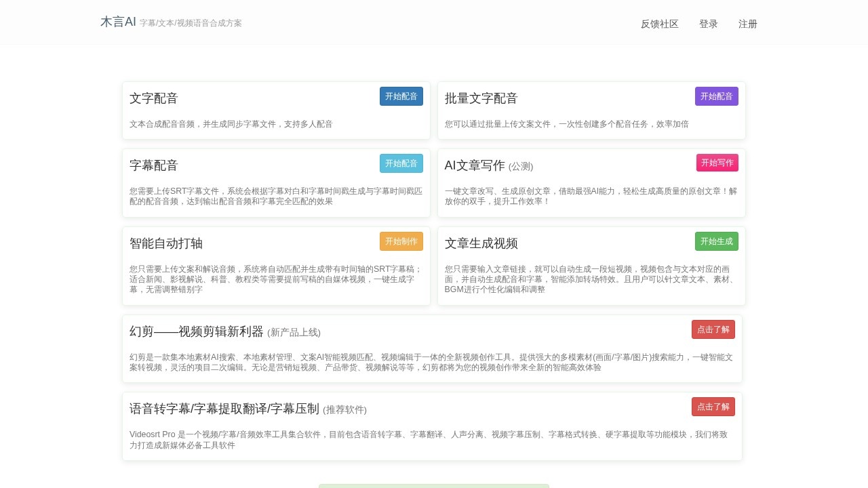Open the 反馈社区 nav link
The height and width of the screenshot is (488, 868).
pyautogui.click(x=659, y=24)
